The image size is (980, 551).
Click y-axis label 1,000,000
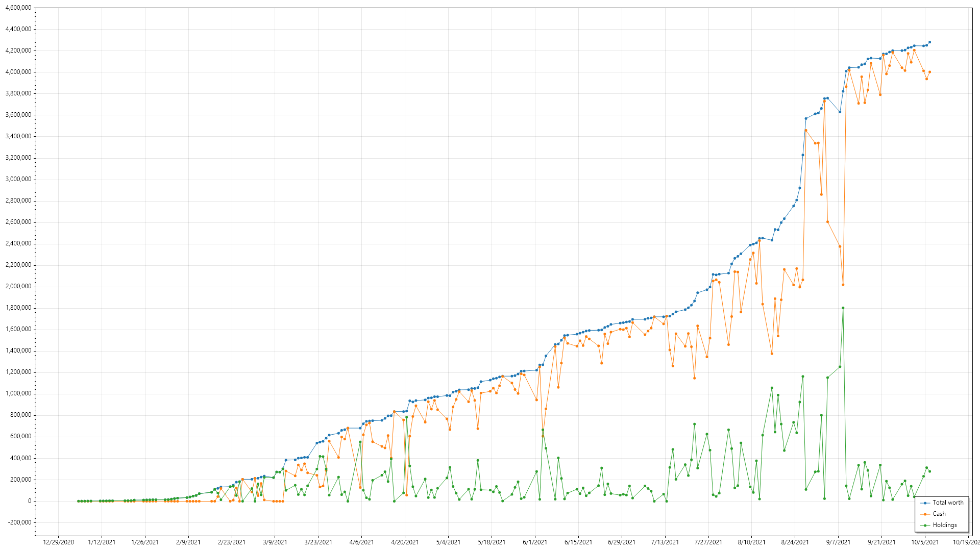[x=18, y=393]
